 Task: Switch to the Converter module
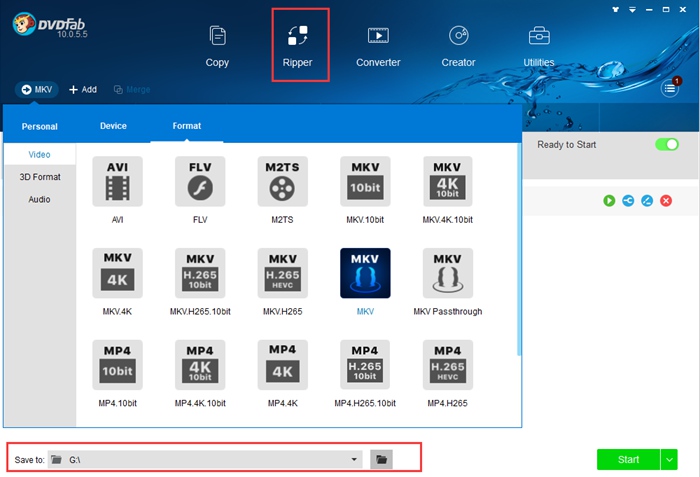pos(378,45)
